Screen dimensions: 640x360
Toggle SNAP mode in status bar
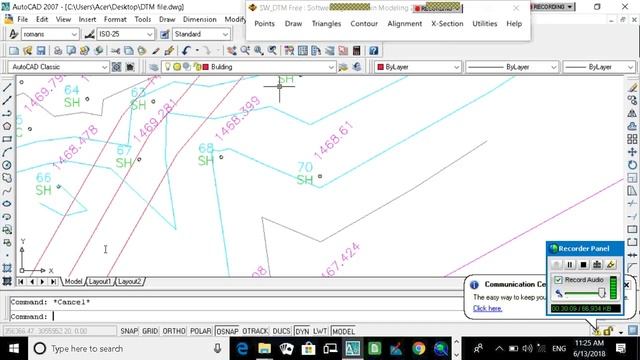click(129, 331)
